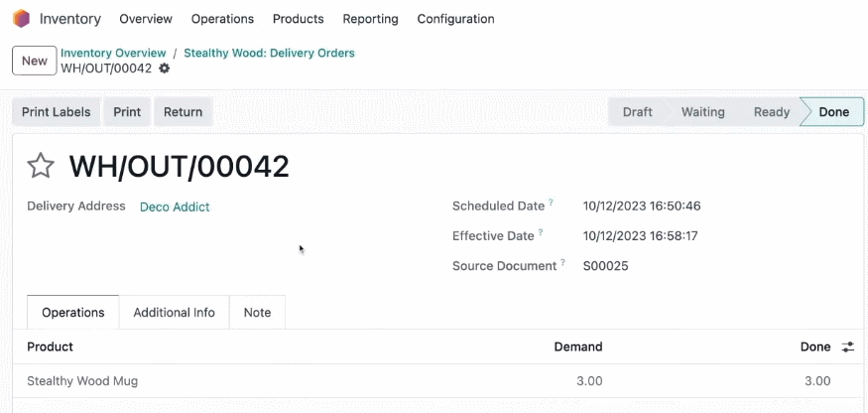The height and width of the screenshot is (413, 868).
Task: Click the Return button
Action: coord(183,112)
